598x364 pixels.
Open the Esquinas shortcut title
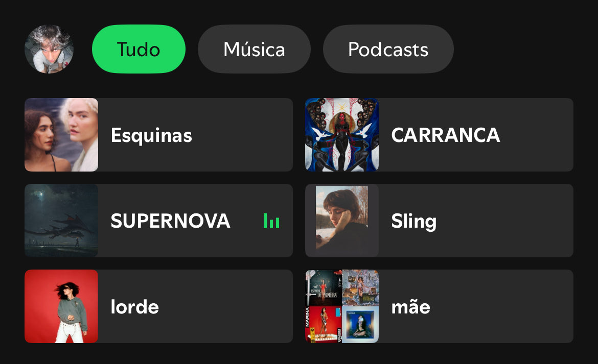point(151,136)
